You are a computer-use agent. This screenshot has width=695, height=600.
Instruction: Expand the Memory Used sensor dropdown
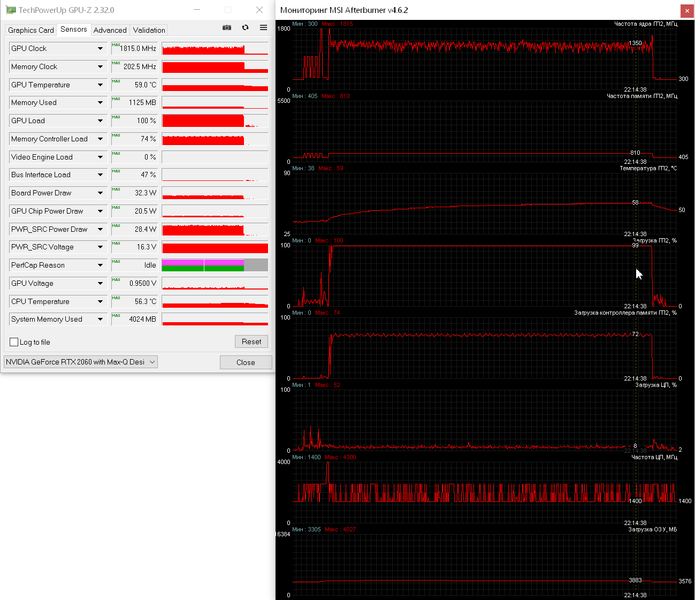(100, 102)
